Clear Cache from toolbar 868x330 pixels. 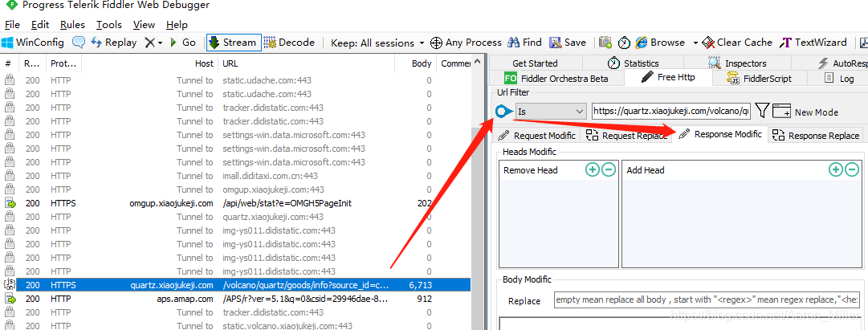point(737,43)
